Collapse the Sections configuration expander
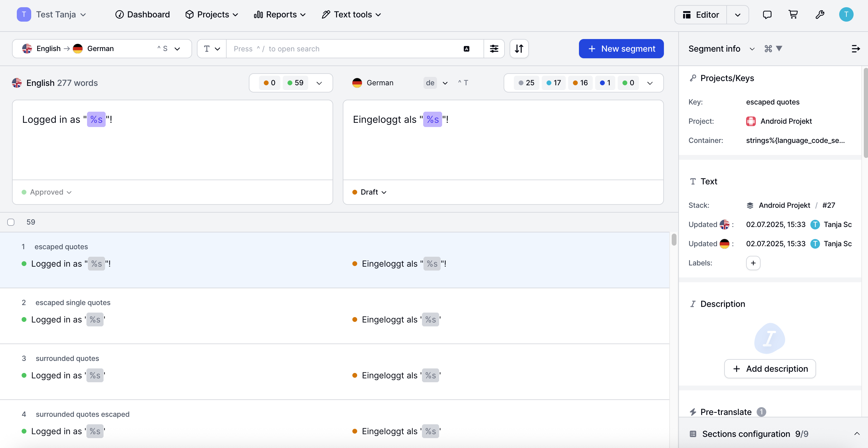 (x=857, y=434)
